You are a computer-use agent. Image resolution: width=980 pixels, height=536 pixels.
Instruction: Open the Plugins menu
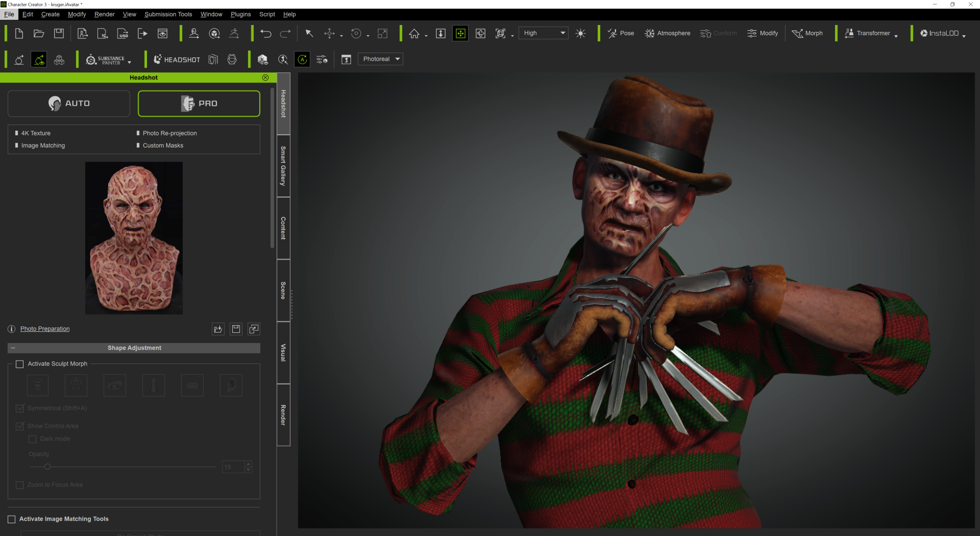click(x=241, y=14)
